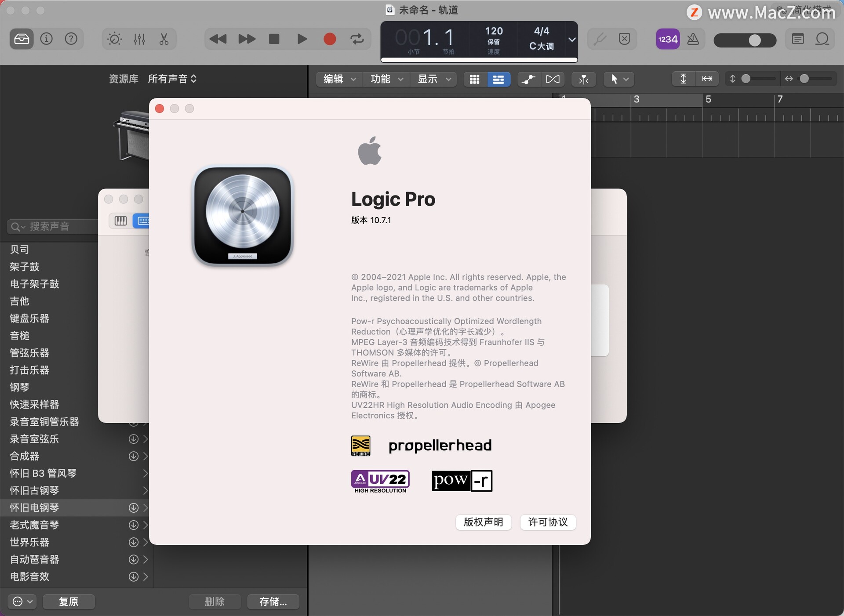The width and height of the screenshot is (844, 616).
Task: Open 许可协议 in About dialog
Action: click(548, 522)
